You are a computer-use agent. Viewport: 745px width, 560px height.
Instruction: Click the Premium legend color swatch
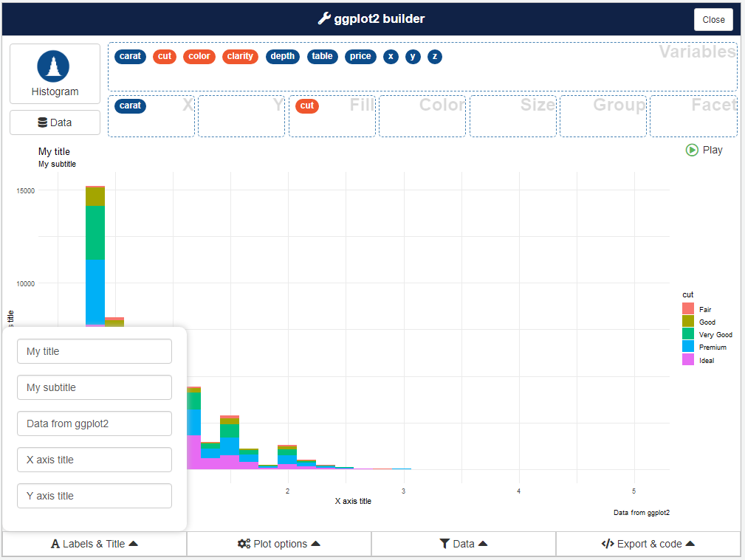[688, 347]
